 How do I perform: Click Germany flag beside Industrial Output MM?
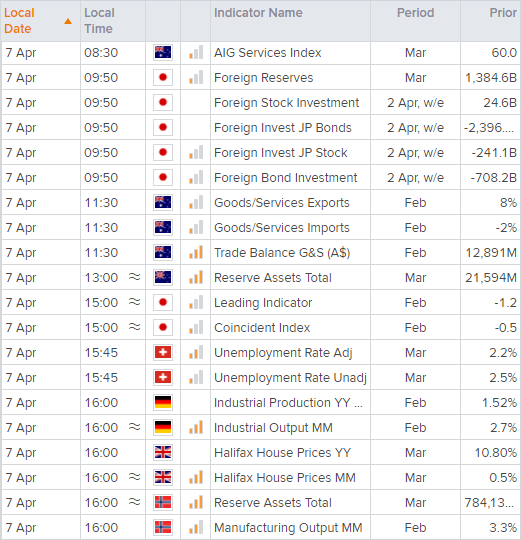(x=163, y=427)
